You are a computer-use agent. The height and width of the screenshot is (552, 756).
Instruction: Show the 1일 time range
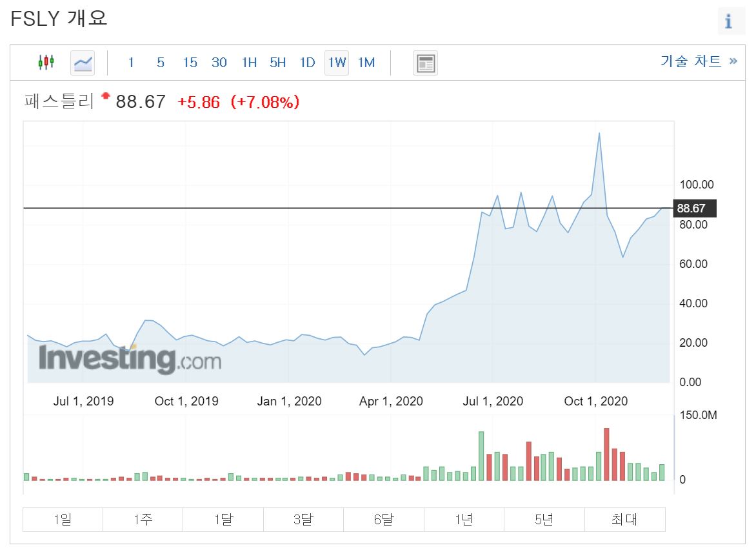pos(63,520)
